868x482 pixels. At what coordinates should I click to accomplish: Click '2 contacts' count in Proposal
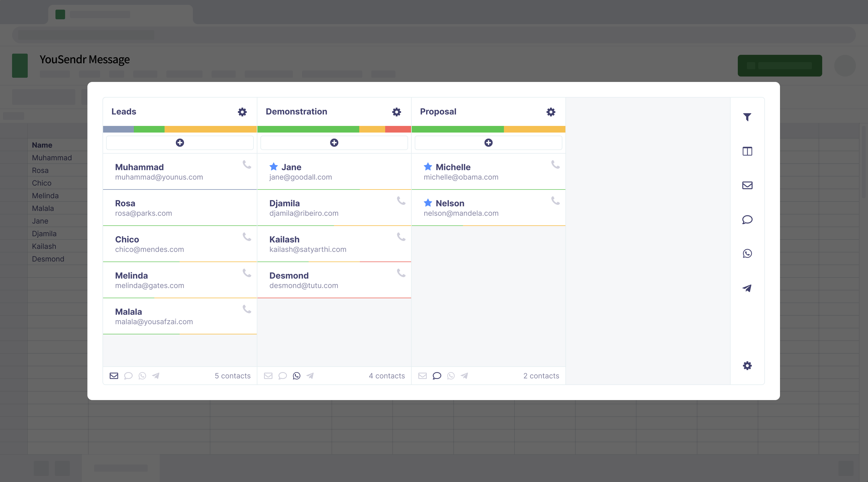click(x=541, y=376)
